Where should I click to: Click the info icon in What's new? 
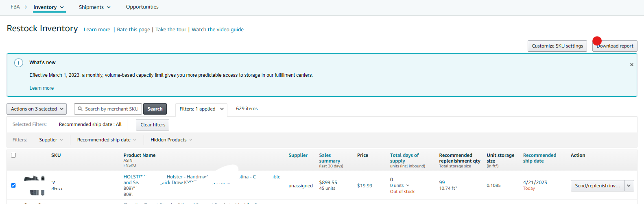coord(18,63)
